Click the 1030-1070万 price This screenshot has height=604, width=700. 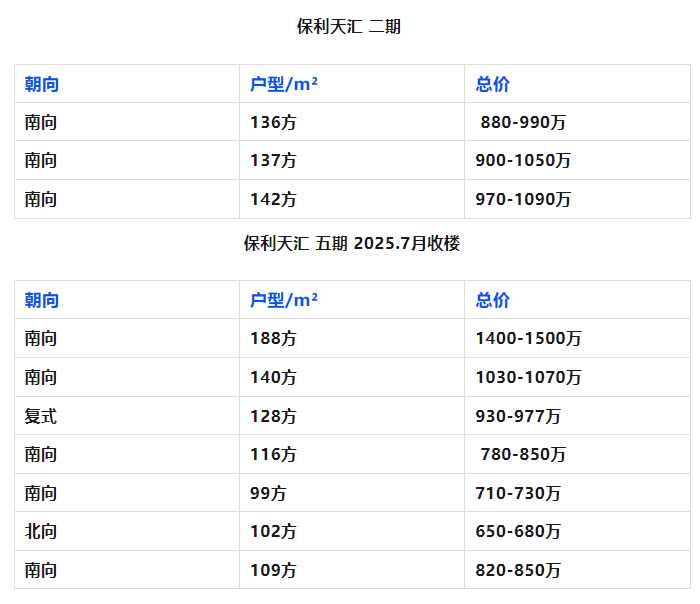(x=529, y=377)
